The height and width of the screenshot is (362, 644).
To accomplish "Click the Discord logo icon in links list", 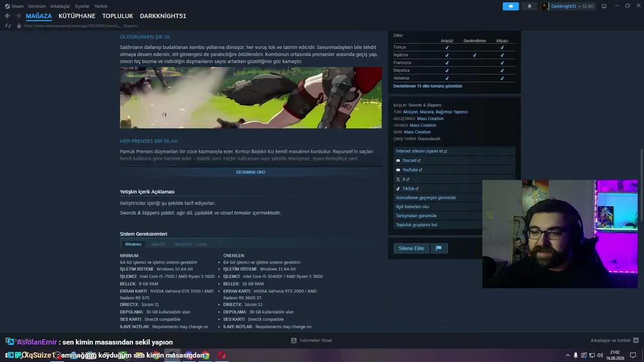I will (x=398, y=160).
